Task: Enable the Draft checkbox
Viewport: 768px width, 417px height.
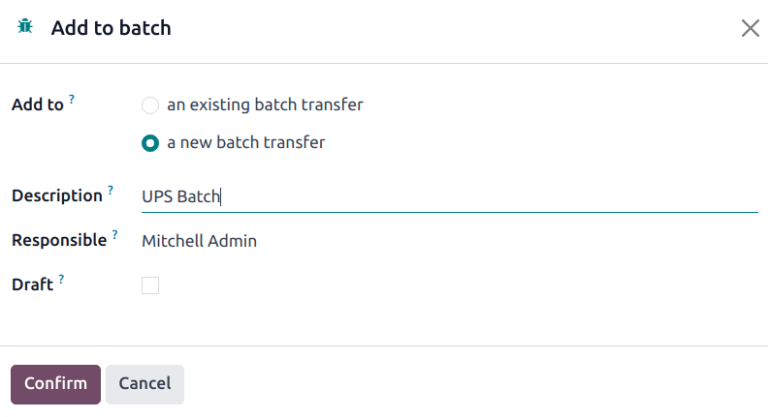Action: [150, 286]
